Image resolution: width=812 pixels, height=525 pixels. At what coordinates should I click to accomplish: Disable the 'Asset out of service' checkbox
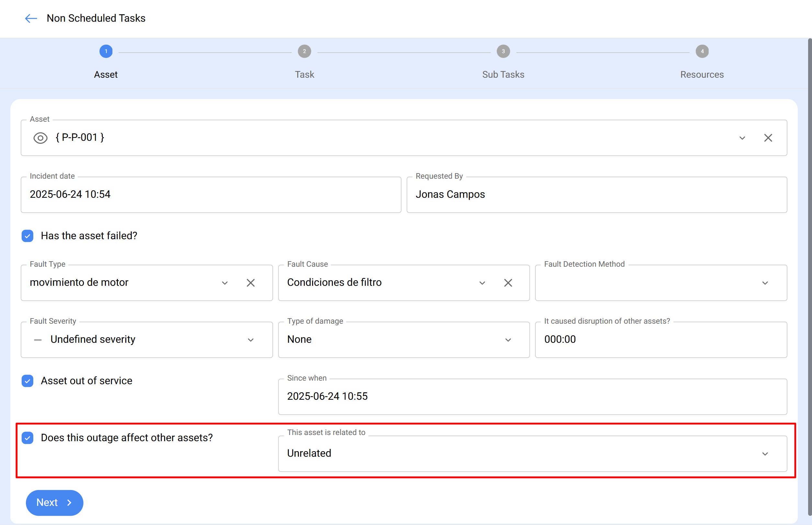point(27,381)
